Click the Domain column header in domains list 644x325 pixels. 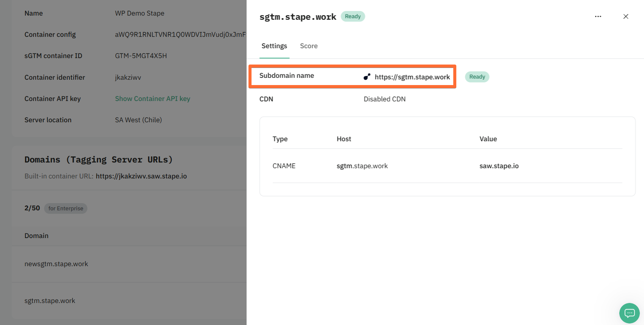[x=36, y=236]
